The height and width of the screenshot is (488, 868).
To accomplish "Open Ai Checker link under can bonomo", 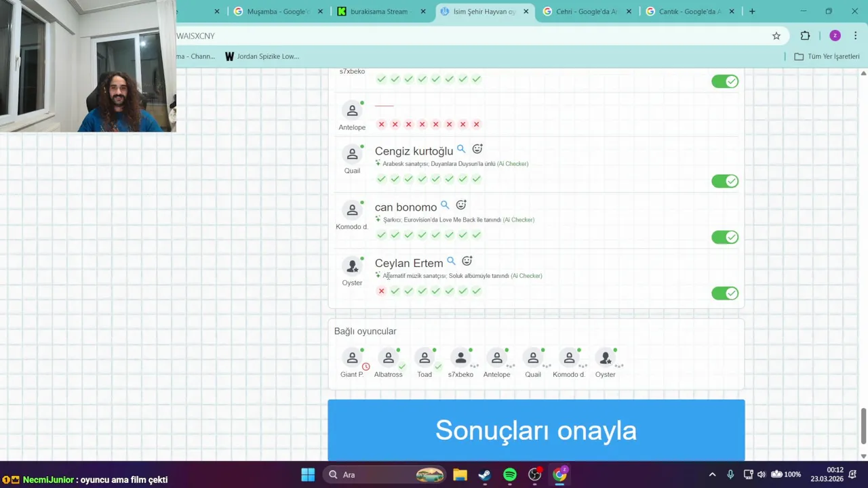I will coord(519,220).
